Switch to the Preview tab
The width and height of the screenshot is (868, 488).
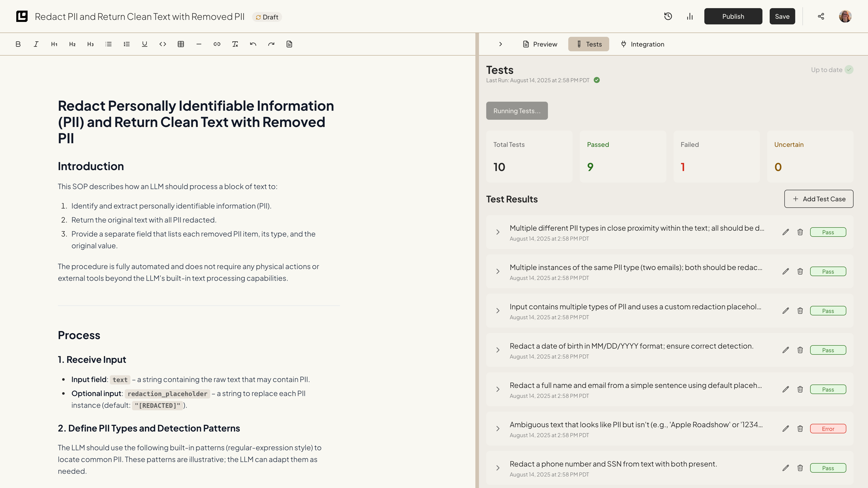540,44
